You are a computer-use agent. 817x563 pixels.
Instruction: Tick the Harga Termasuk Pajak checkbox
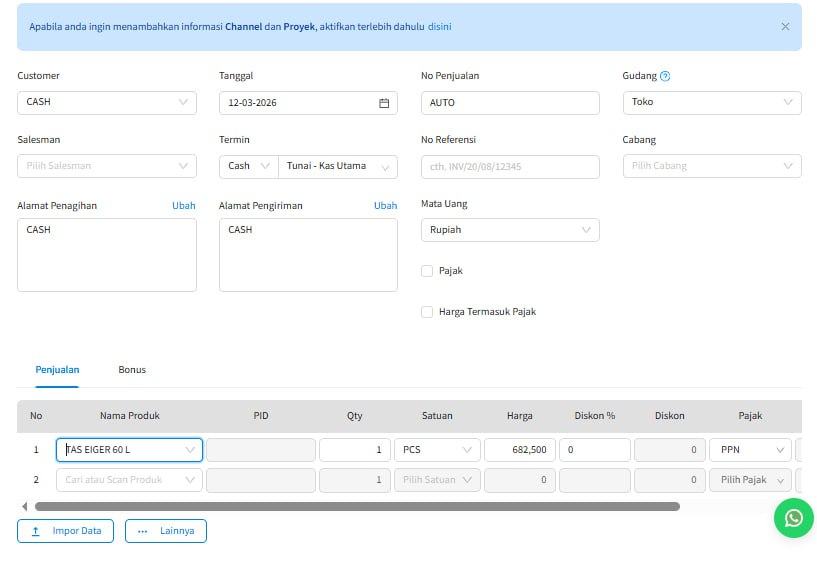(x=427, y=312)
